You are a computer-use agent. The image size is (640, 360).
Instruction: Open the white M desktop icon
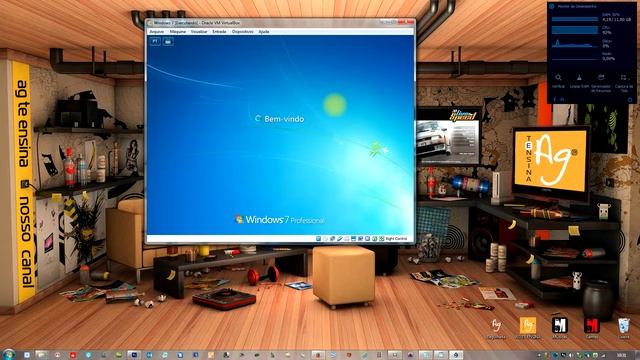pos(560,329)
